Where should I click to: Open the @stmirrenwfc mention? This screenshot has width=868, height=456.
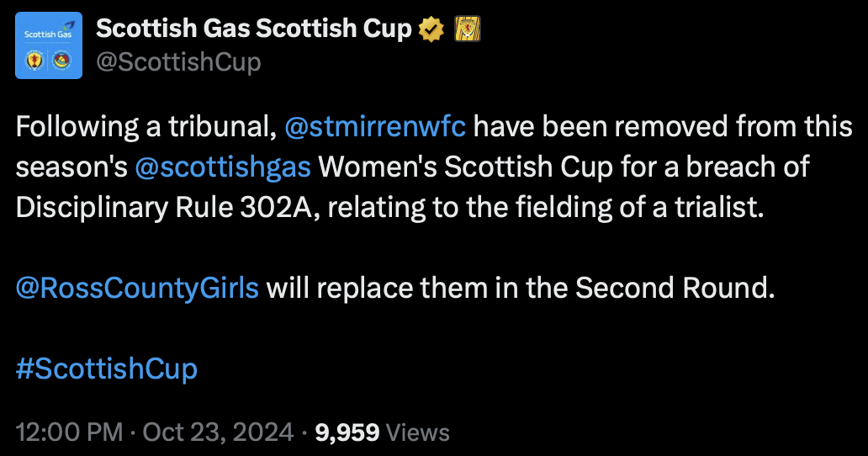pyautogui.click(x=375, y=127)
